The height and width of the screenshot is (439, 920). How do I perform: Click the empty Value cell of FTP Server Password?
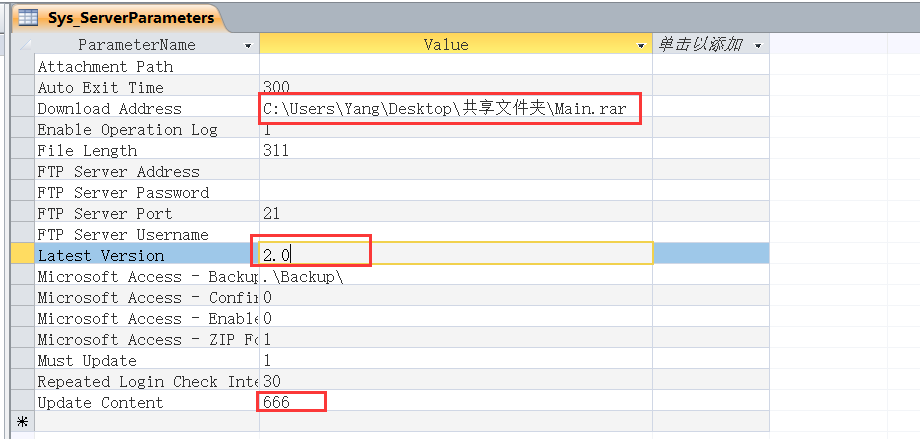[456, 193]
